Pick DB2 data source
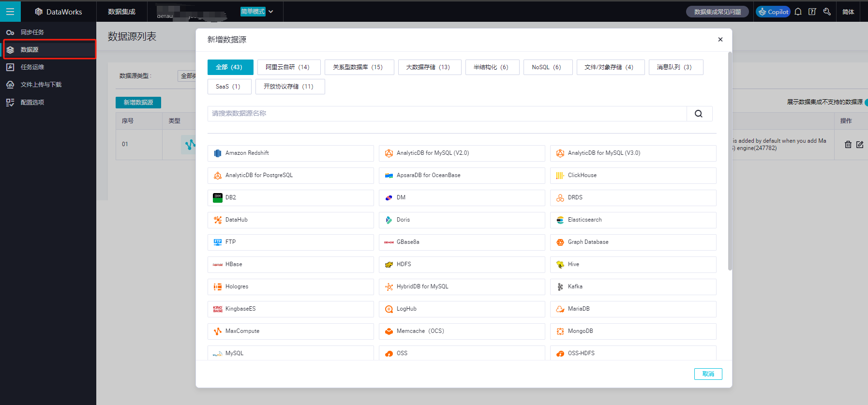 point(291,198)
